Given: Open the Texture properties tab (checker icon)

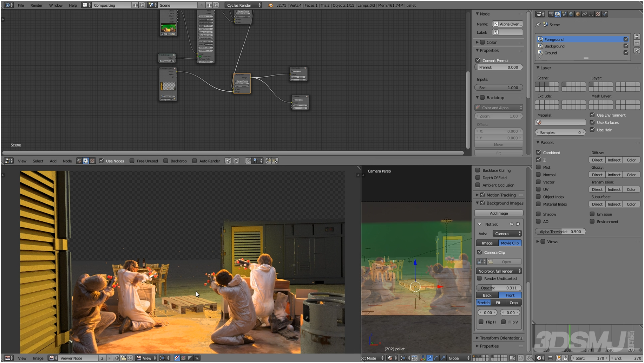Looking at the screenshot, I should click(x=598, y=14).
